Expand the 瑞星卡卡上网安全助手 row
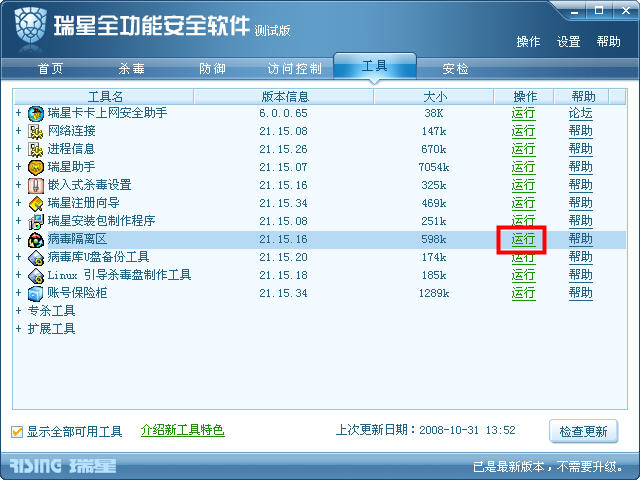The height and width of the screenshot is (480, 640). coord(18,113)
